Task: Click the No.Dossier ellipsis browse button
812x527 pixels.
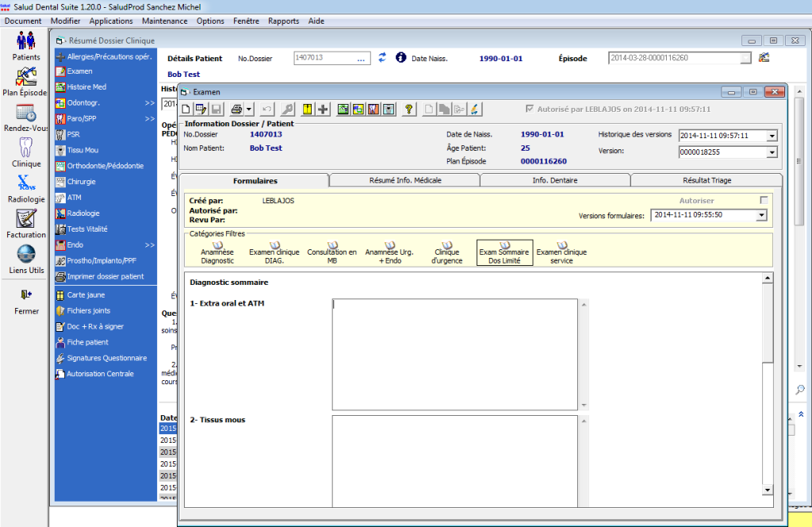Action: click(361, 58)
